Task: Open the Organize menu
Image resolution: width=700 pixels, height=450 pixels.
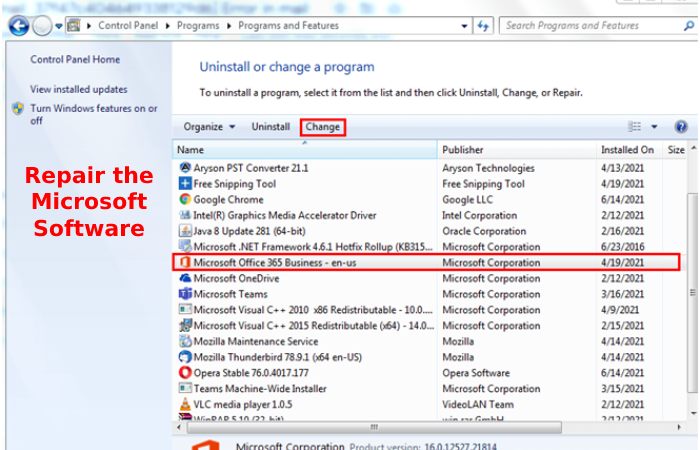Action: pyautogui.click(x=209, y=127)
